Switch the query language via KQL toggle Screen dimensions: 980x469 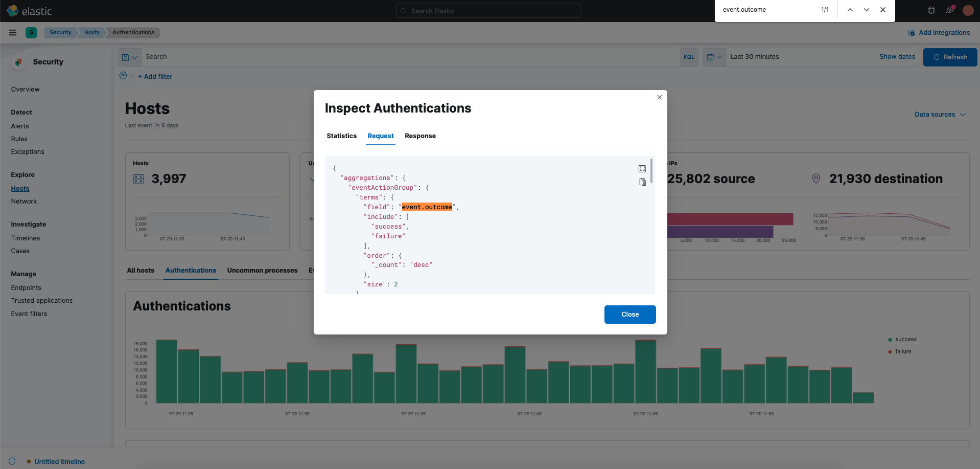tap(688, 57)
